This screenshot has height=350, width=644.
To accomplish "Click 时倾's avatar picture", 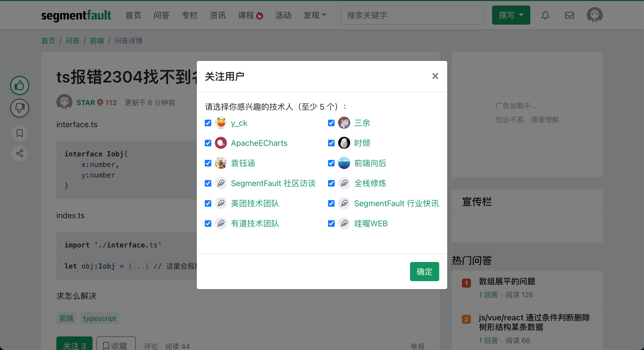I will click(x=344, y=143).
